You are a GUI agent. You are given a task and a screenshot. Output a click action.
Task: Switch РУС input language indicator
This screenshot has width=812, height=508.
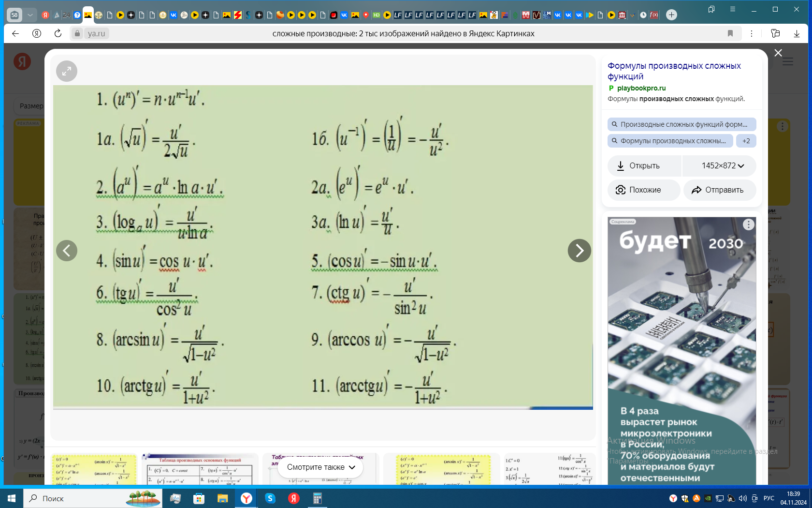769,498
